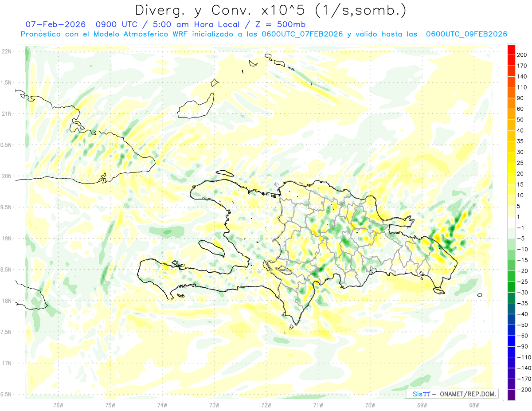Click the '74W' longitude label

pos(162,404)
